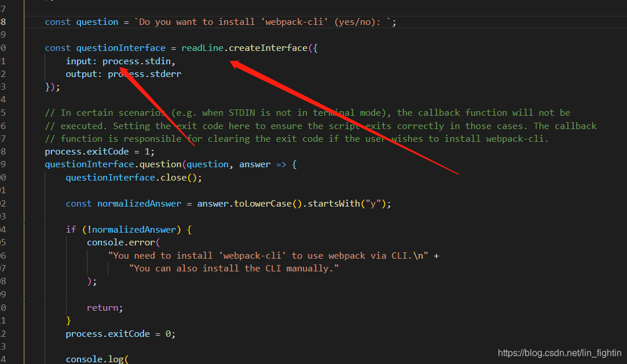Click the 'output:' property key
627x364 pixels.
pyautogui.click(x=84, y=74)
